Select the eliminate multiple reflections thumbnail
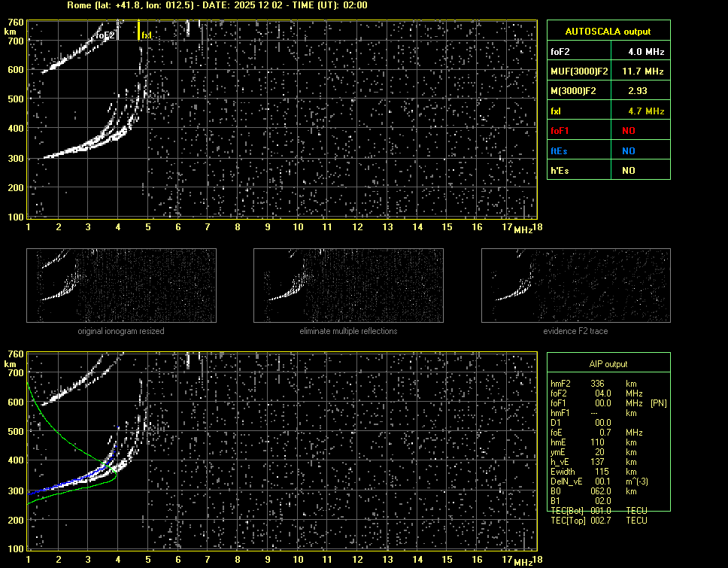The image size is (728, 568). click(348, 285)
